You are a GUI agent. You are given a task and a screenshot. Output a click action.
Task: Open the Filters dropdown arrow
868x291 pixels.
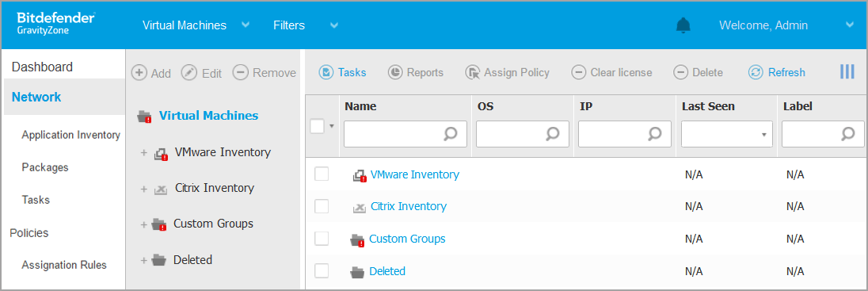tap(333, 25)
